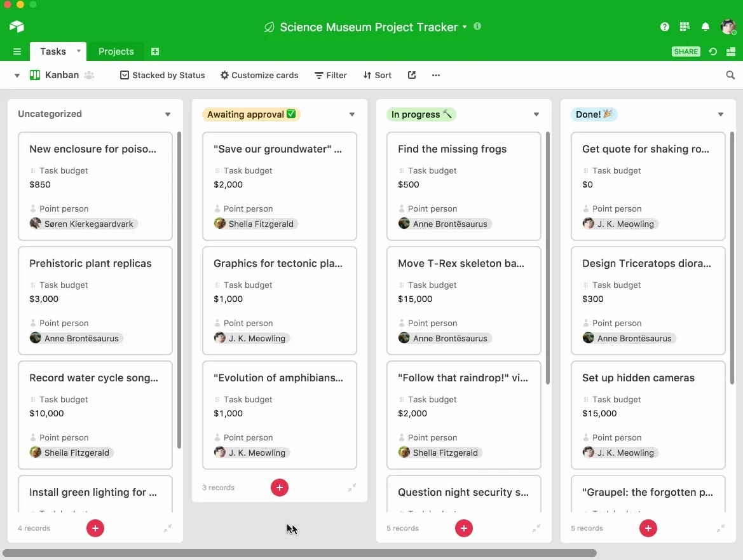Viewport: 743px width, 560px height.
Task: Select the Tasks tab
Action: 51,51
